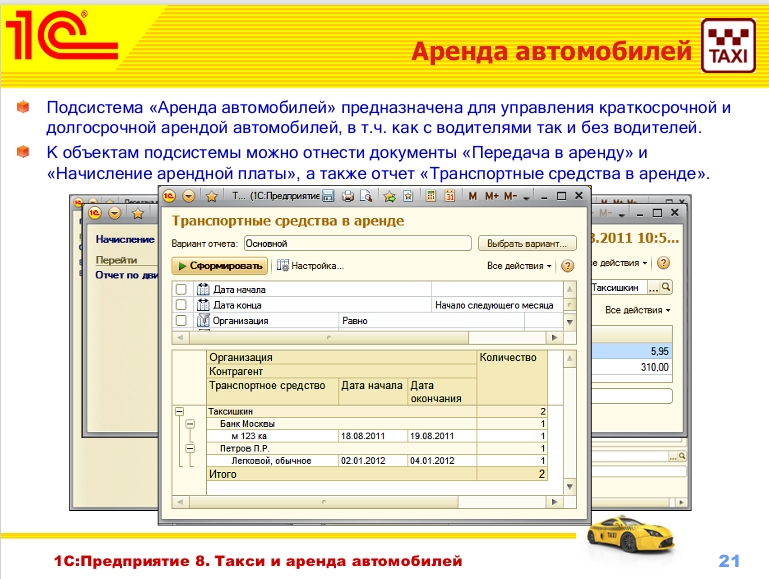Collapse the Таксишкин group row

click(179, 411)
